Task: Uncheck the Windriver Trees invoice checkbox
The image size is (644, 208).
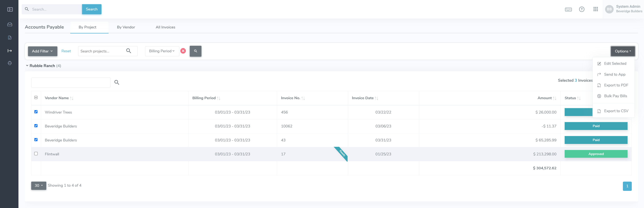Action: click(36, 112)
